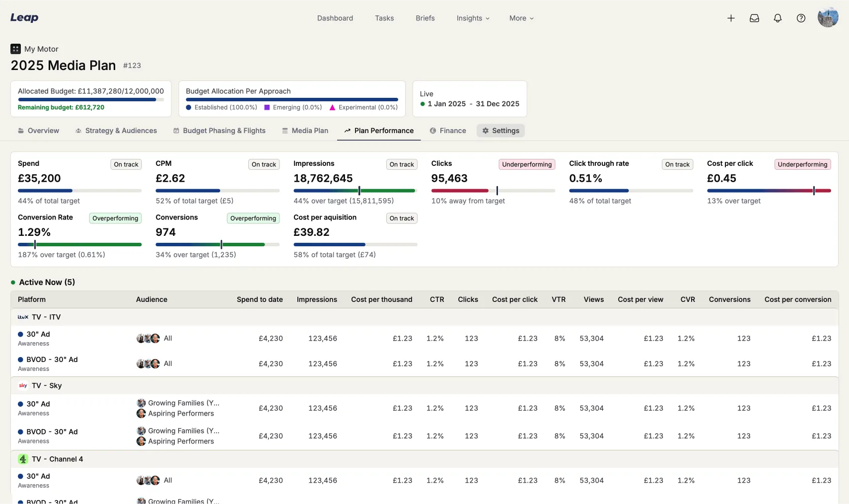Expand the More dropdown menu
Image resolution: width=849 pixels, height=504 pixels.
[521, 18]
